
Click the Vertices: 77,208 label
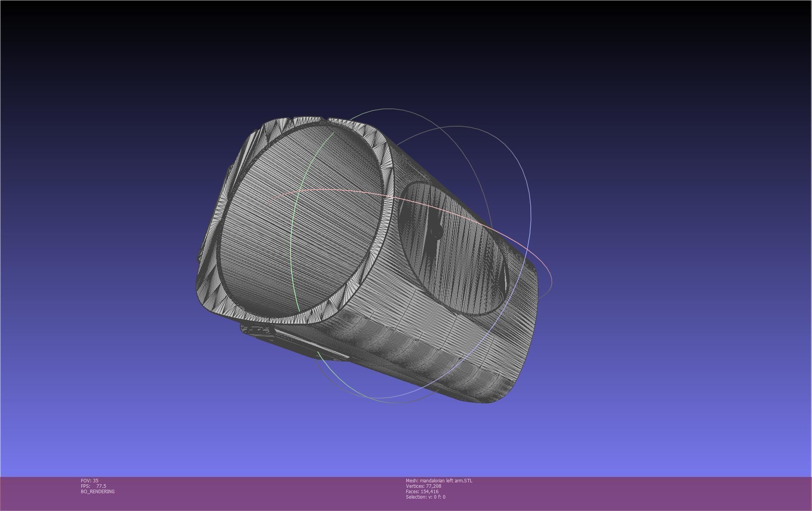pyautogui.click(x=423, y=486)
